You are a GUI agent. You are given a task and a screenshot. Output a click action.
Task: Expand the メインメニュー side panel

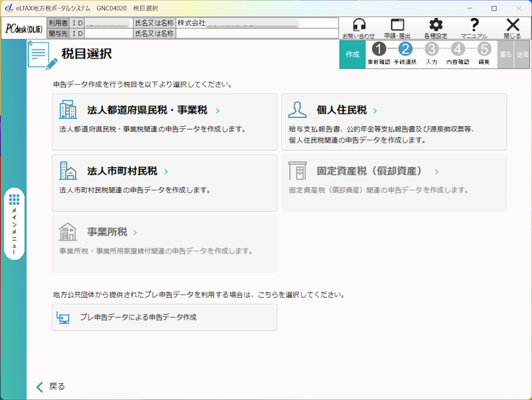[14, 224]
